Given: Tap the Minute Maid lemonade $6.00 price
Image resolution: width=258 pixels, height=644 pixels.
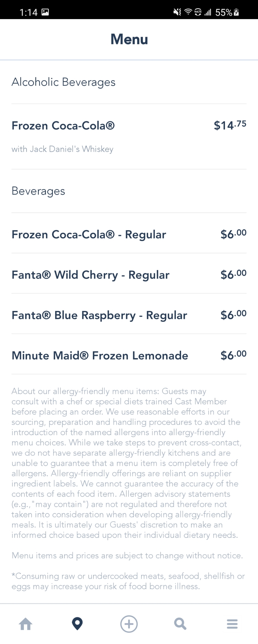Looking at the screenshot, I should 233,355.
